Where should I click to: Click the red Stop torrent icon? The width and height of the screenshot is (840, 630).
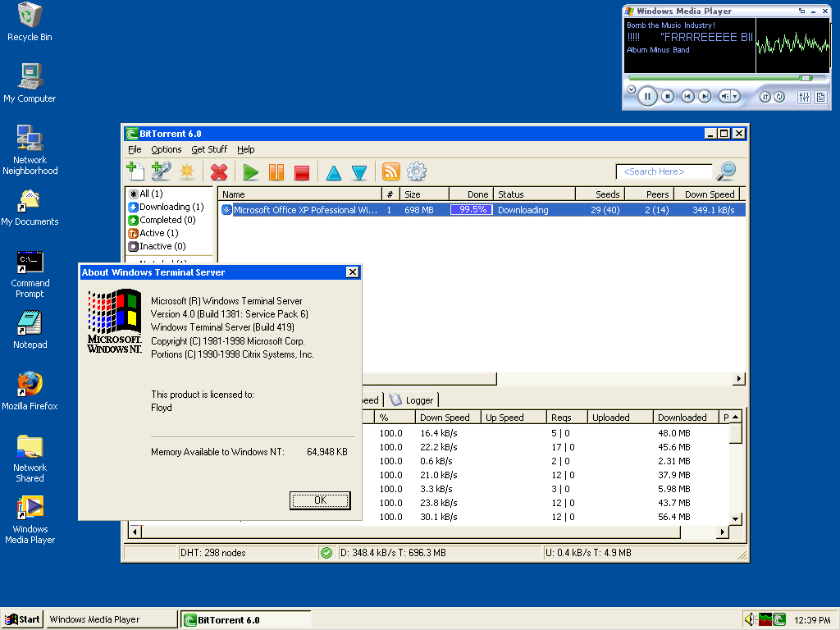(302, 172)
